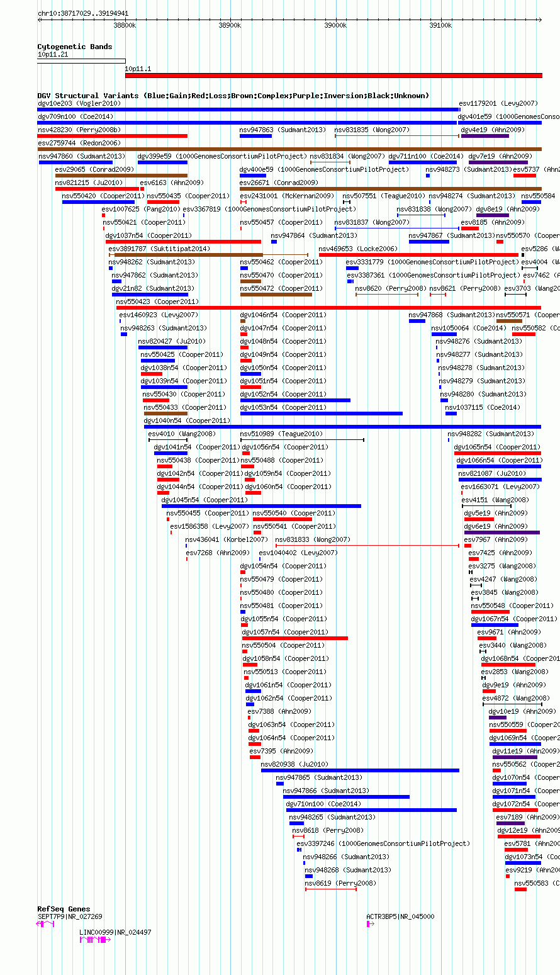Select nsv8619 (Perry2008) variant label
Image resolution: width=560 pixels, height=975 pixels.
click(x=340, y=883)
